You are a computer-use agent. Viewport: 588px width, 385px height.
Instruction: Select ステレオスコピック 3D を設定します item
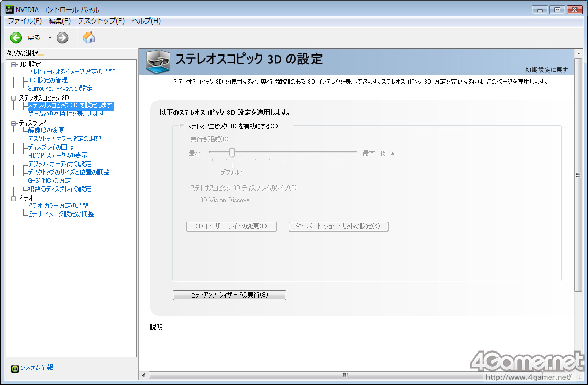click(x=71, y=105)
